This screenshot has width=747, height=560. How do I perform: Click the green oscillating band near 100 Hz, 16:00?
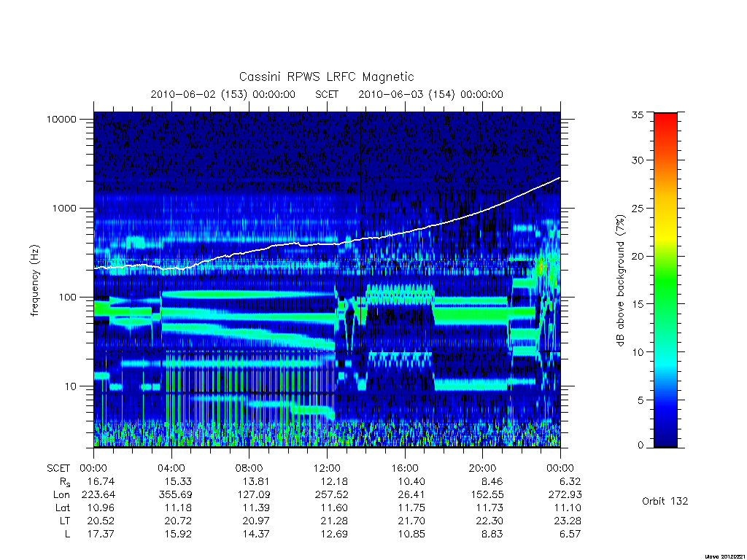pos(399,295)
